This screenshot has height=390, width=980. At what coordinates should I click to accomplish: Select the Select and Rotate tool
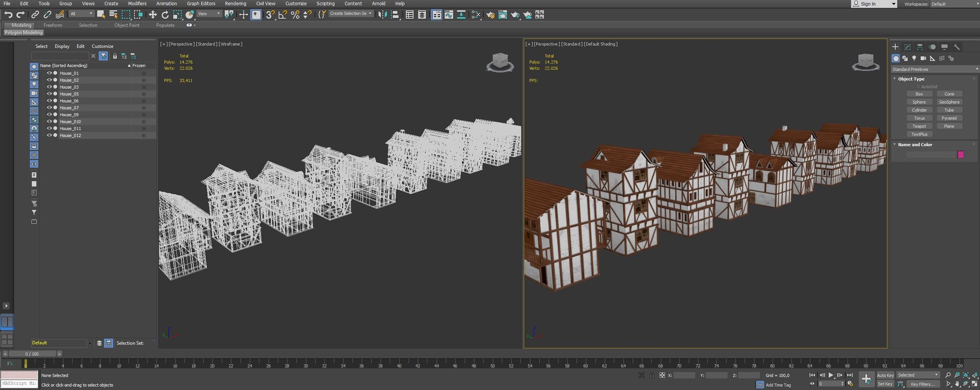tap(165, 15)
